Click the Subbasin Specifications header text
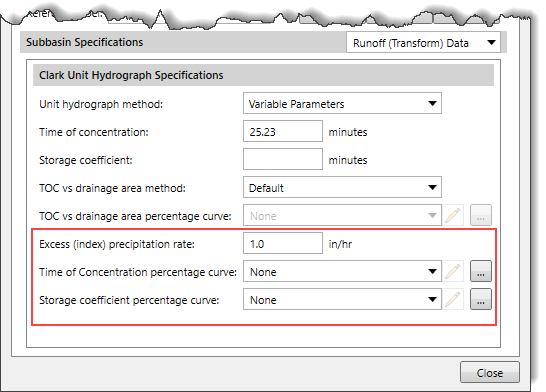 click(85, 42)
